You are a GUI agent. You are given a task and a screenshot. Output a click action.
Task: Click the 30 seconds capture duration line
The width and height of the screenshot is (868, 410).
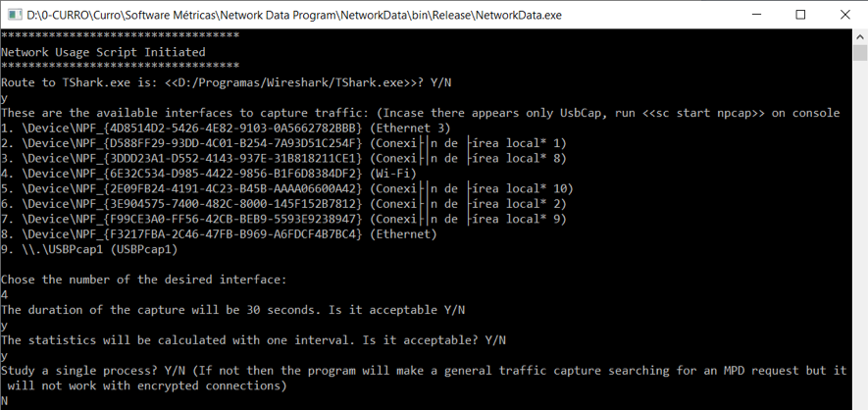[x=232, y=310]
